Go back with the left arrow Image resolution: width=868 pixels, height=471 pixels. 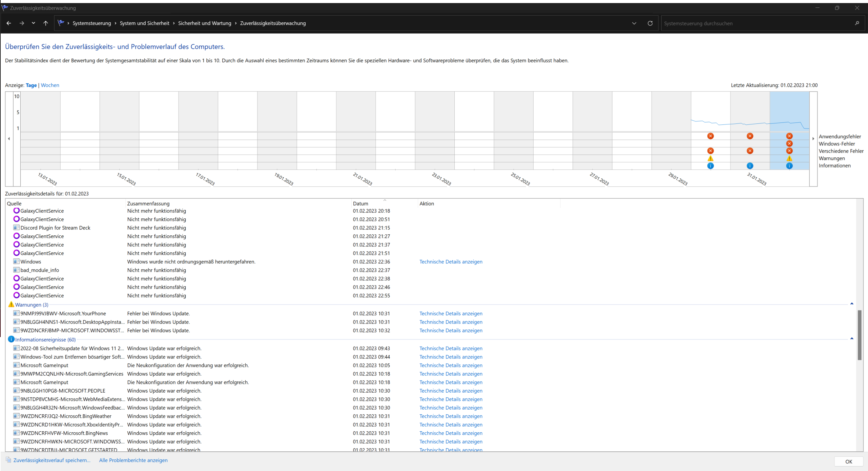click(x=9, y=23)
